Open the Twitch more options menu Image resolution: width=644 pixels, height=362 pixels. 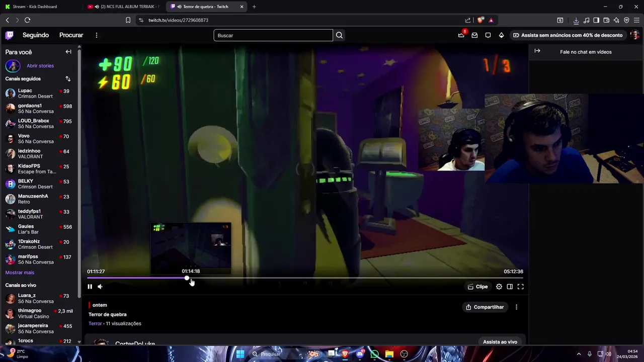[97, 35]
